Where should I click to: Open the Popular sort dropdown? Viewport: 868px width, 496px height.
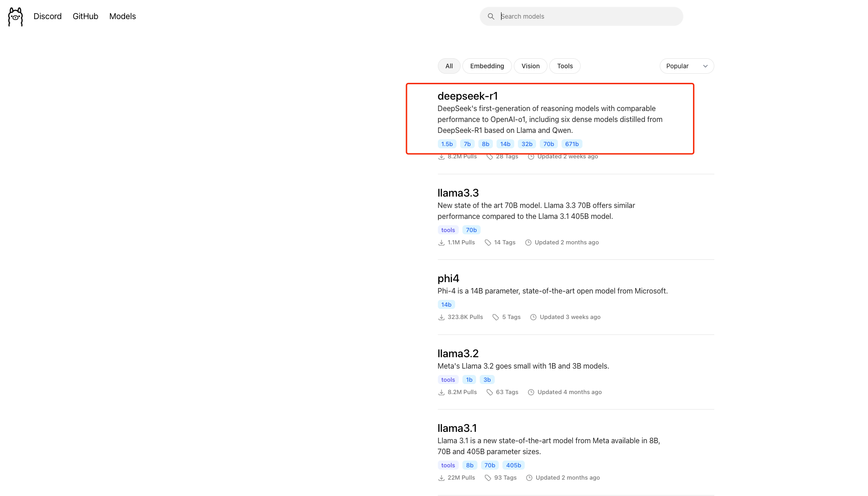coord(687,66)
